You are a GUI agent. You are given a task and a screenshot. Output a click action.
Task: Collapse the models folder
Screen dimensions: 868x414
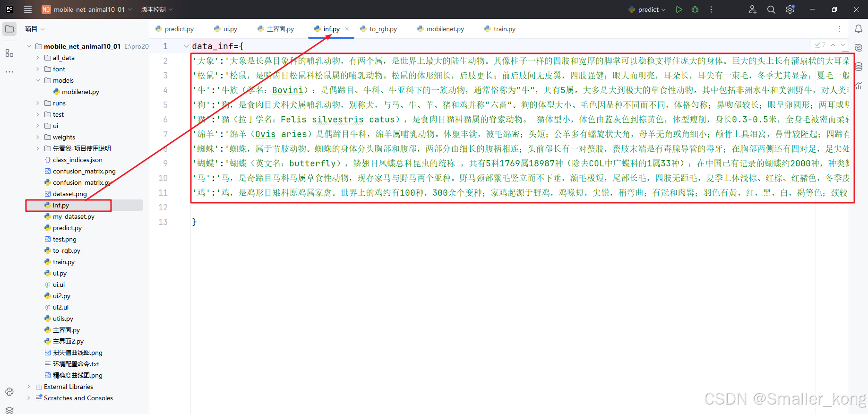pos(38,80)
